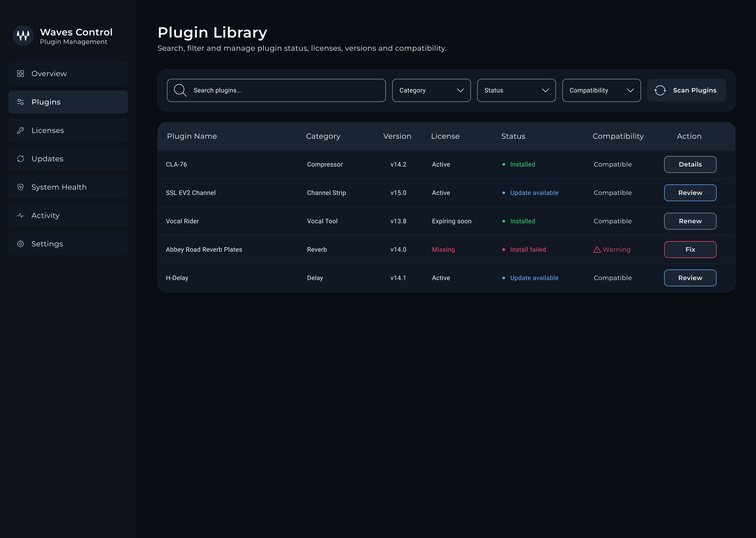View the Activity page

[x=68, y=215]
